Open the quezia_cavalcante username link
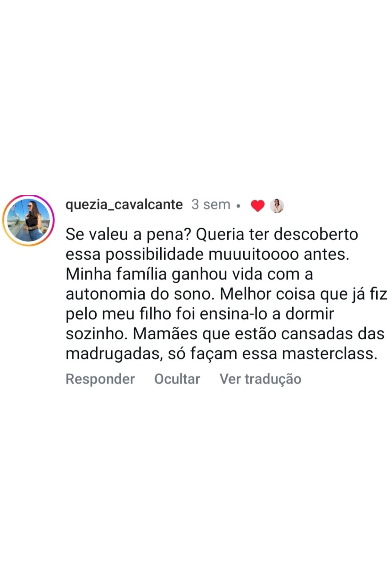Screen dimensions: 392x588 click(x=124, y=205)
